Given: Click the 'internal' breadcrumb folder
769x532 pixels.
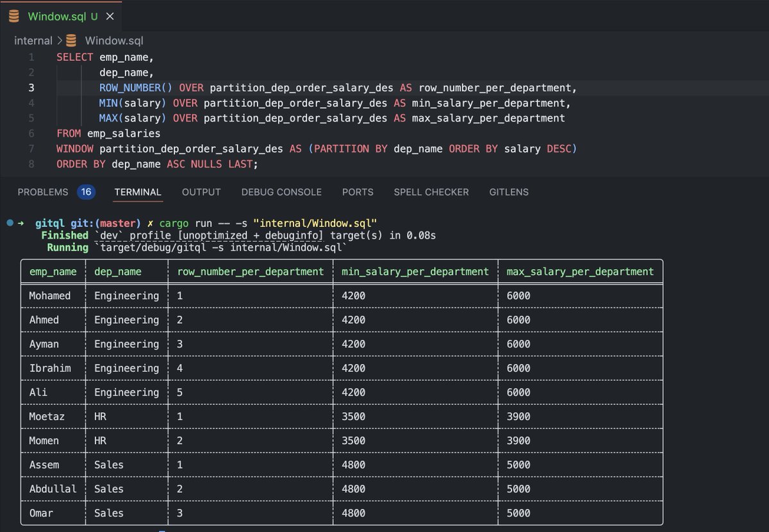Looking at the screenshot, I should (33, 40).
